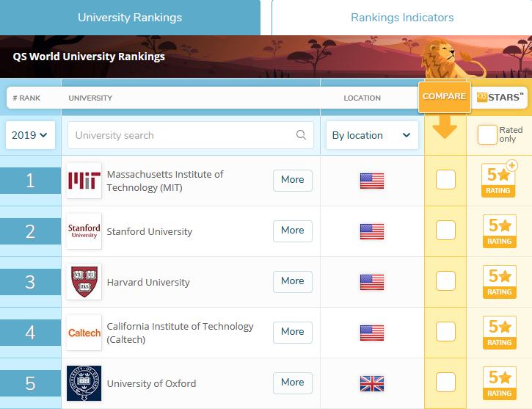Select the University Rankings tab
This screenshot has width=532, height=409.
point(130,18)
